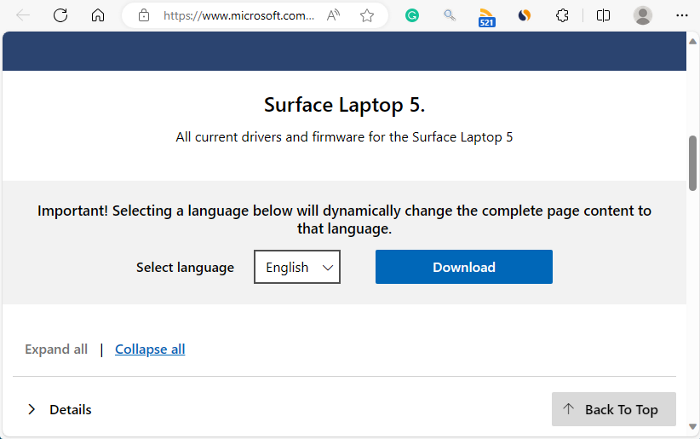
Task: Open the RSS feed extension with 521 badge
Action: click(x=487, y=16)
